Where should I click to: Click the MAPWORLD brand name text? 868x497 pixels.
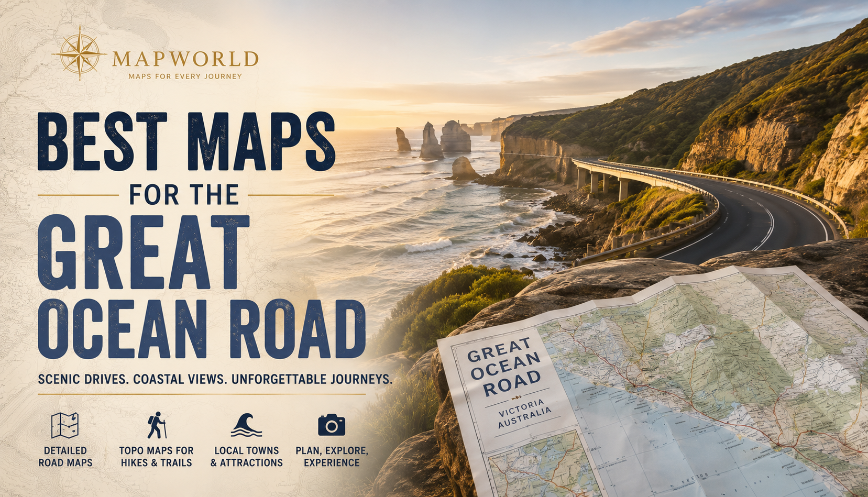click(x=185, y=59)
